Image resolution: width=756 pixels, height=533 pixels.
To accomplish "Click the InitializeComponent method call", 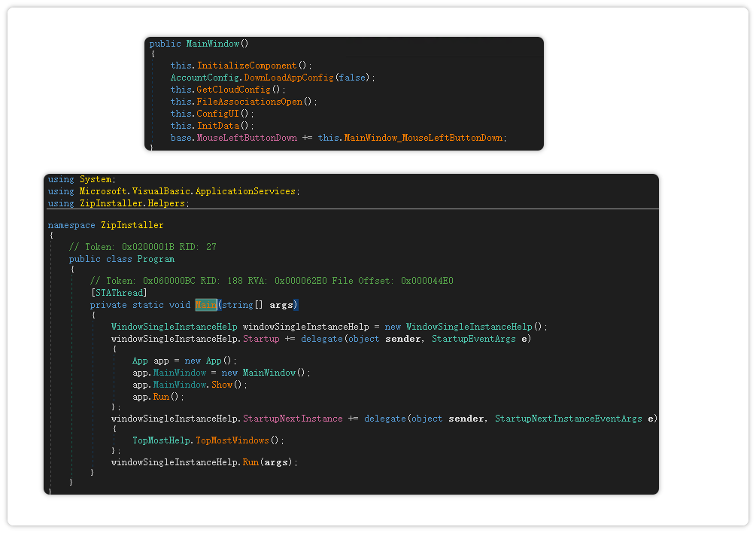I will (247, 66).
